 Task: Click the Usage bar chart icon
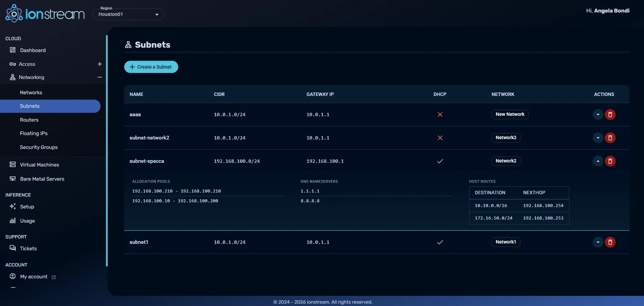[12, 221]
